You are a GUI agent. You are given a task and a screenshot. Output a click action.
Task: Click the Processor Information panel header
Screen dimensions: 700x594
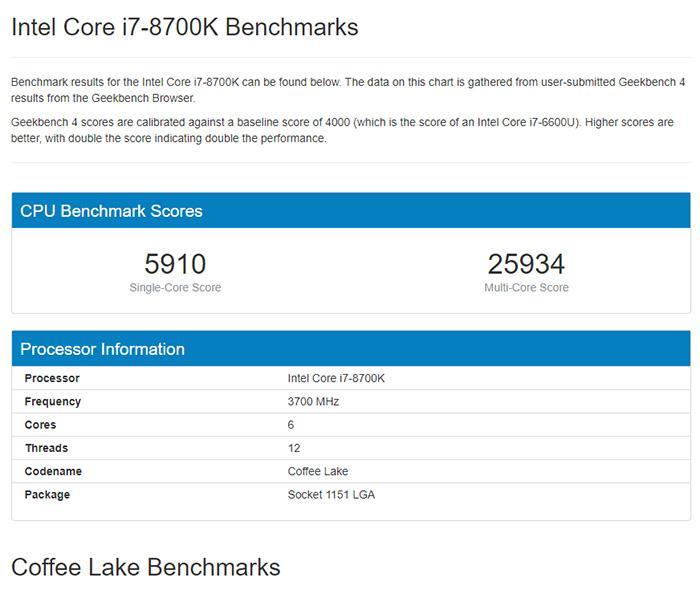[x=102, y=349]
